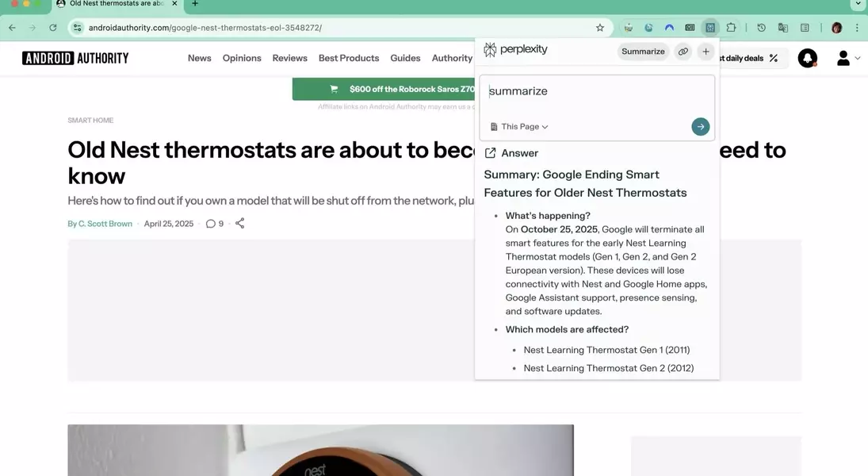
Task: Click the Summary title in Perplexity answer
Action: pyautogui.click(x=585, y=183)
